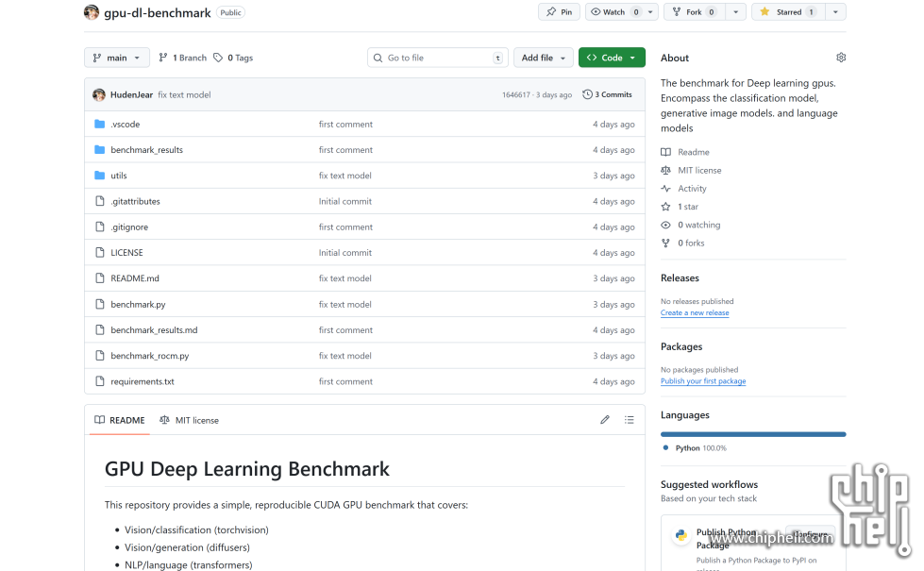Pin this repository to profile
The width and height of the screenshot is (924, 571).
point(559,12)
